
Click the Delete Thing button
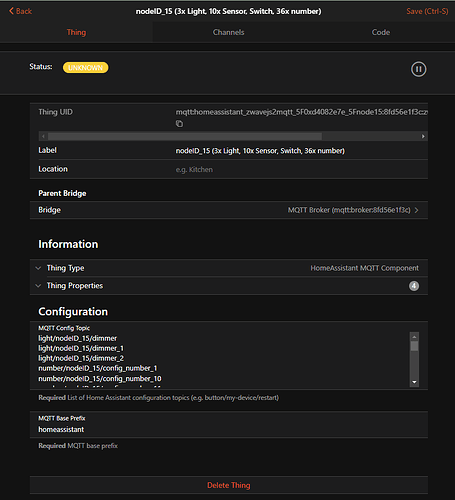pos(229,485)
